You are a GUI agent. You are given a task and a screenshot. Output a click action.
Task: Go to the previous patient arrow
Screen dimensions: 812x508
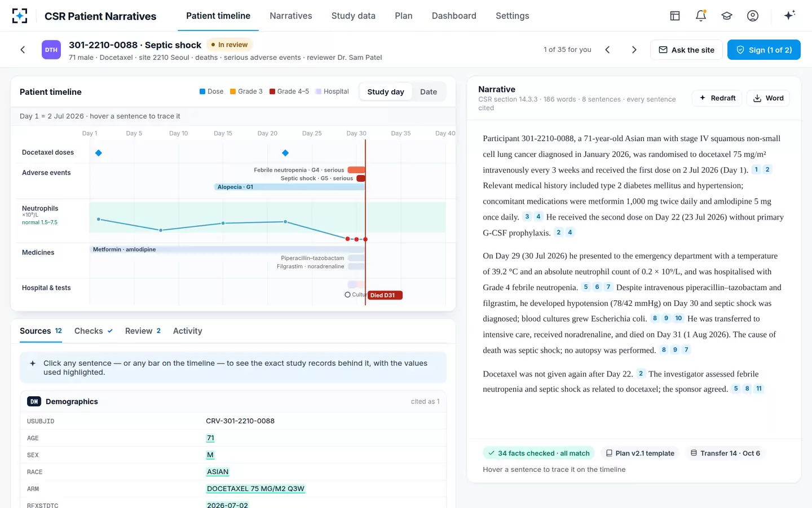[607, 50]
